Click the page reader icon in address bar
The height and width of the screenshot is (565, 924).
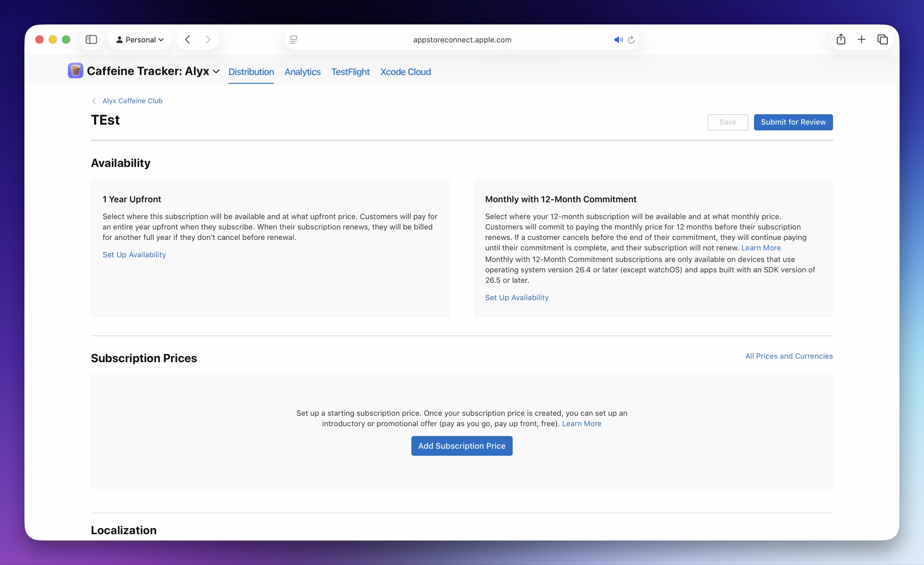pos(294,40)
